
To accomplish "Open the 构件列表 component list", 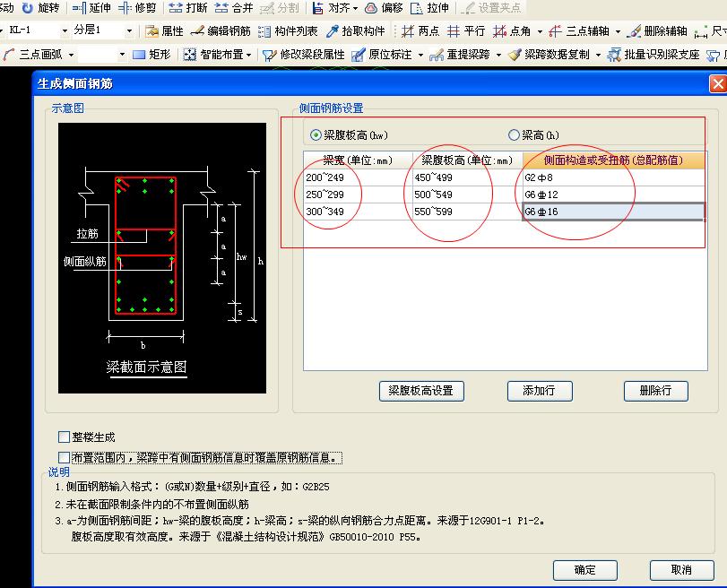I will (x=288, y=31).
